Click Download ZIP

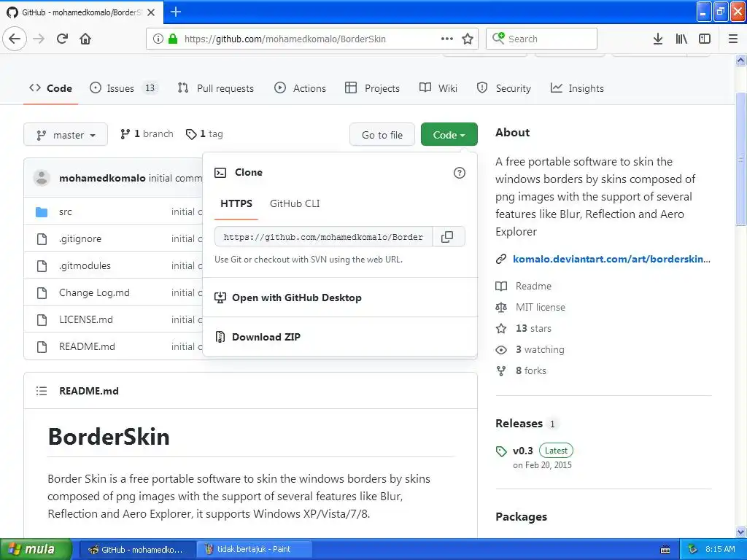tap(266, 337)
